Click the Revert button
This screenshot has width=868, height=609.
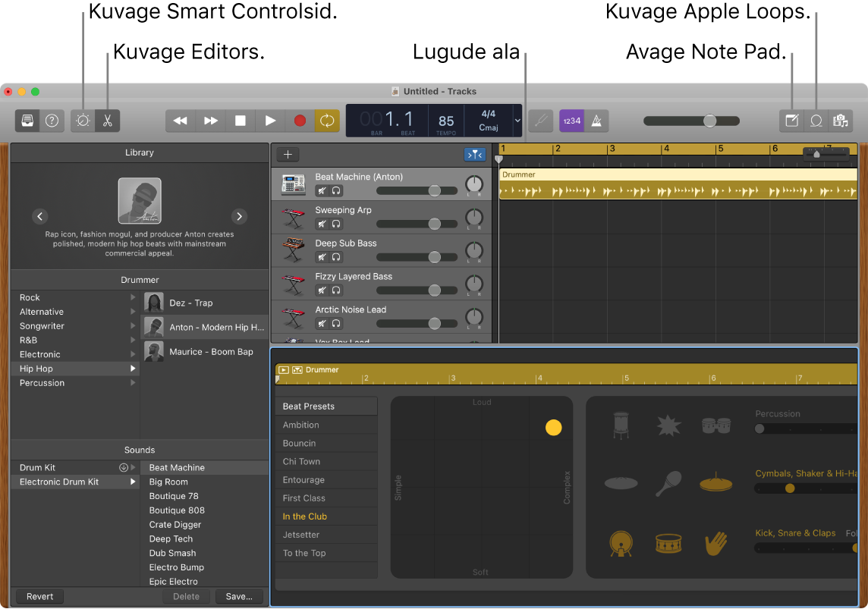click(39, 596)
